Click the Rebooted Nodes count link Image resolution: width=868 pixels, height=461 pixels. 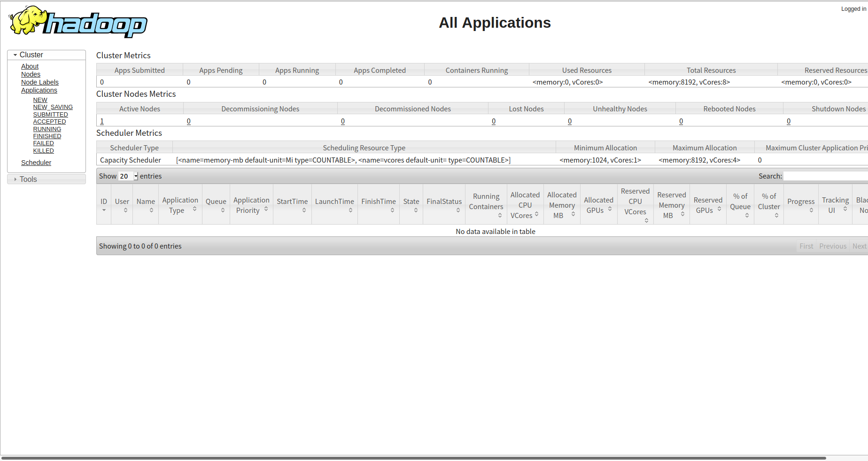(x=681, y=121)
